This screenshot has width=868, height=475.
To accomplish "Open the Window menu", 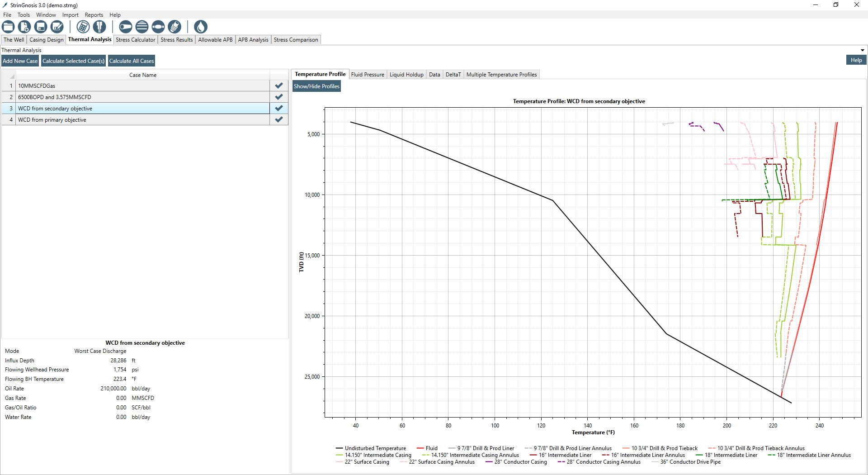I will [46, 15].
